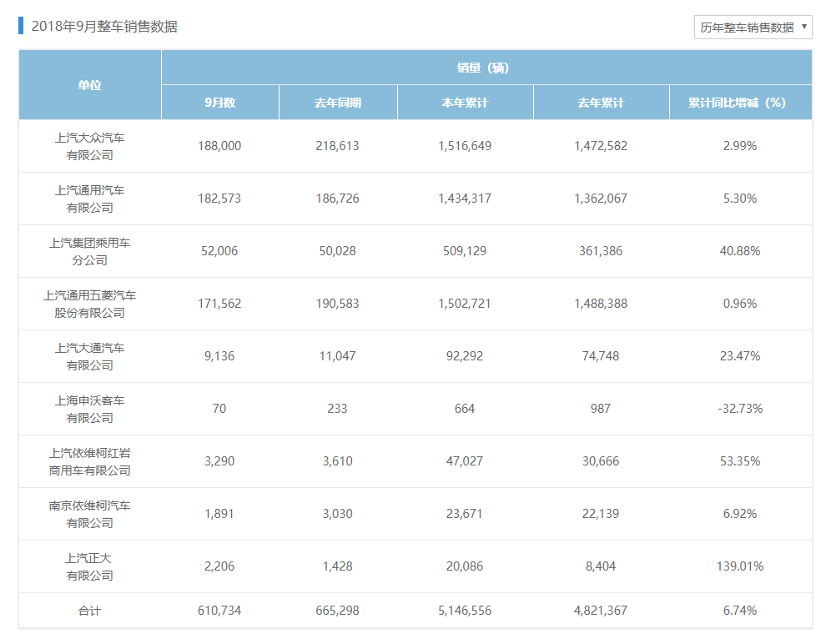This screenshot has width=836, height=644.
Task: Click the 本年累计 column header
Action: (466, 103)
